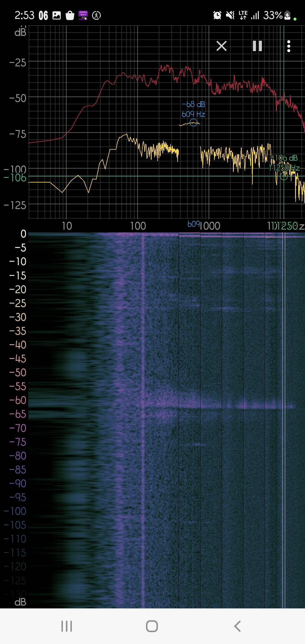Pause the live spectrum capture
The width and height of the screenshot is (305, 644).
[x=257, y=46]
